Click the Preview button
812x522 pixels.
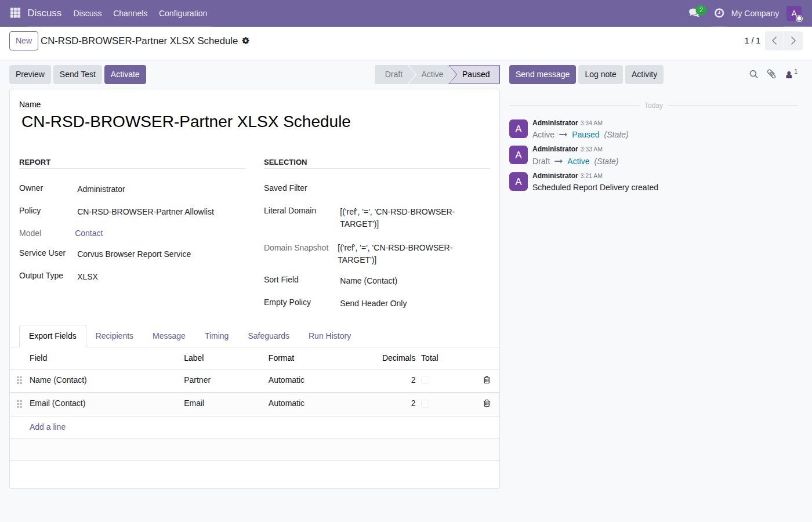click(30, 74)
